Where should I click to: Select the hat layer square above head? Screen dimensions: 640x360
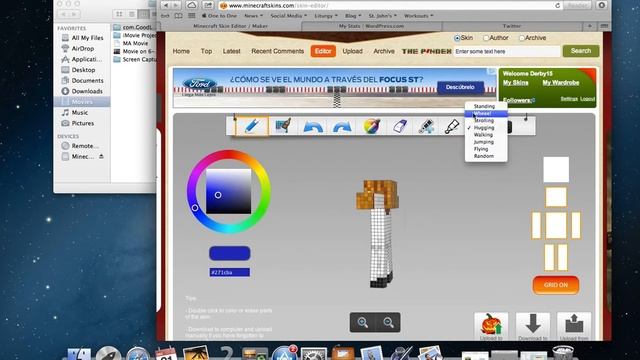[556, 169]
